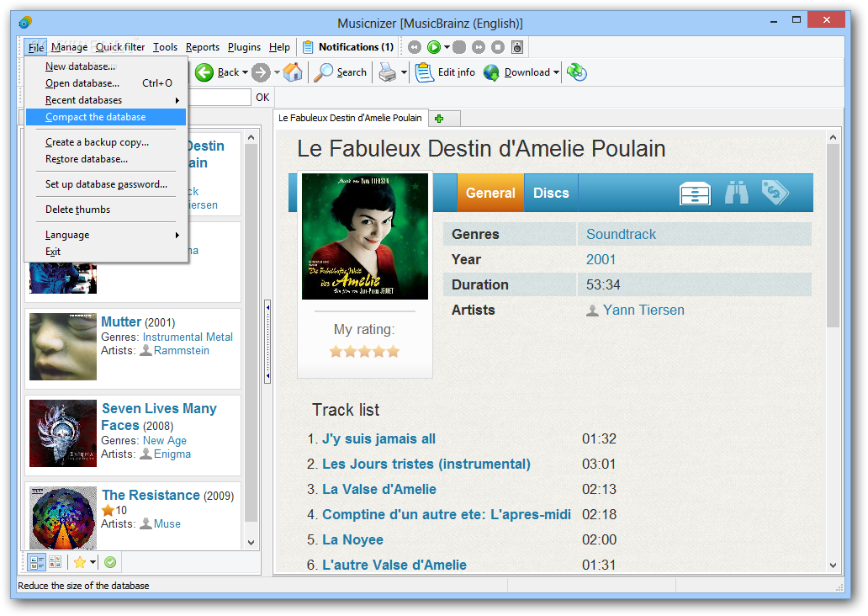Click the Enigma artist link
This screenshot has width=868, height=616.
pyautogui.click(x=172, y=454)
